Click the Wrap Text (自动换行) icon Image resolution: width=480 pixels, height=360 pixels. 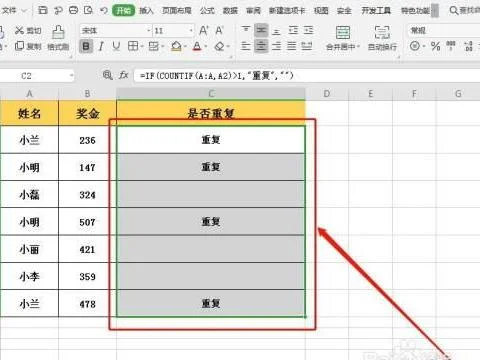point(382,33)
